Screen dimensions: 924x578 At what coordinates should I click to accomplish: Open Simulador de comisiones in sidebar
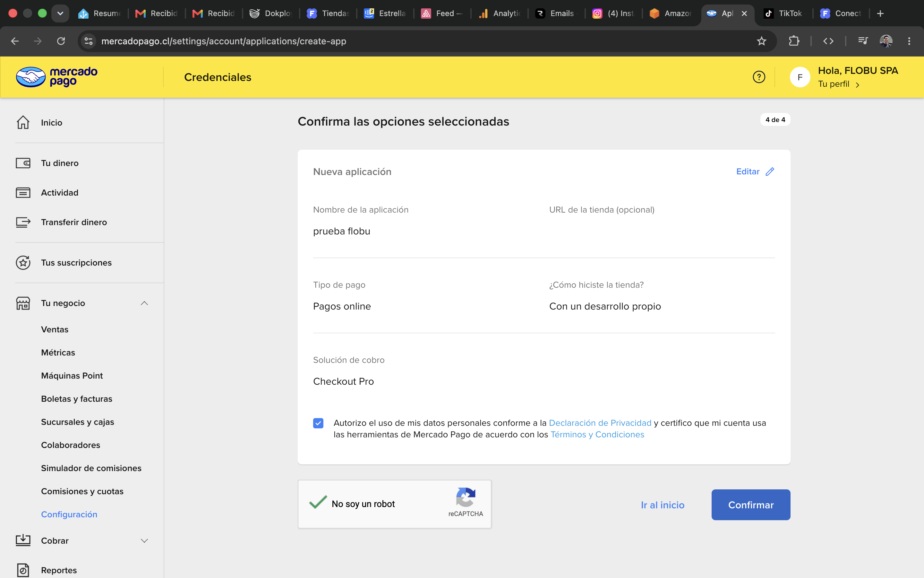(91, 468)
